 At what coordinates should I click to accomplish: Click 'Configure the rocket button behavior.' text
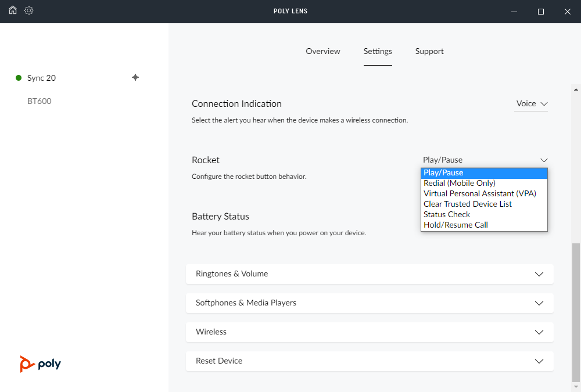249,177
